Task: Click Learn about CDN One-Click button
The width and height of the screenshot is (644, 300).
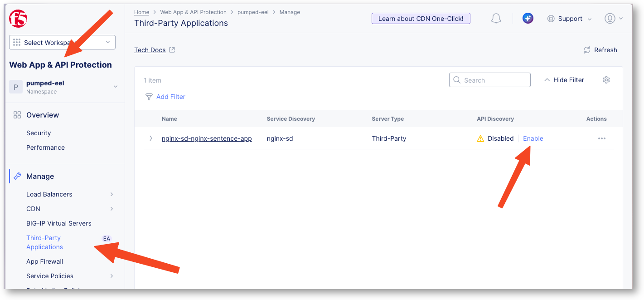Action: tap(421, 19)
